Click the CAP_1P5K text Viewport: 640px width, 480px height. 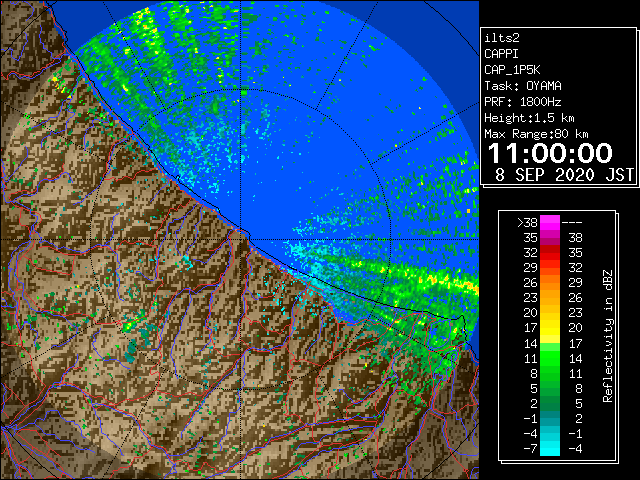[x=512, y=70]
